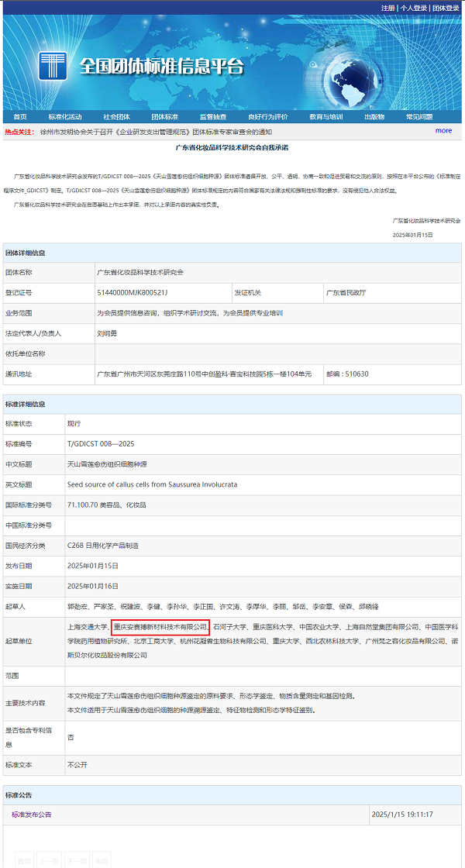Open the 标准发布公告 announcement link
The height and width of the screenshot is (868, 465).
coord(32,815)
